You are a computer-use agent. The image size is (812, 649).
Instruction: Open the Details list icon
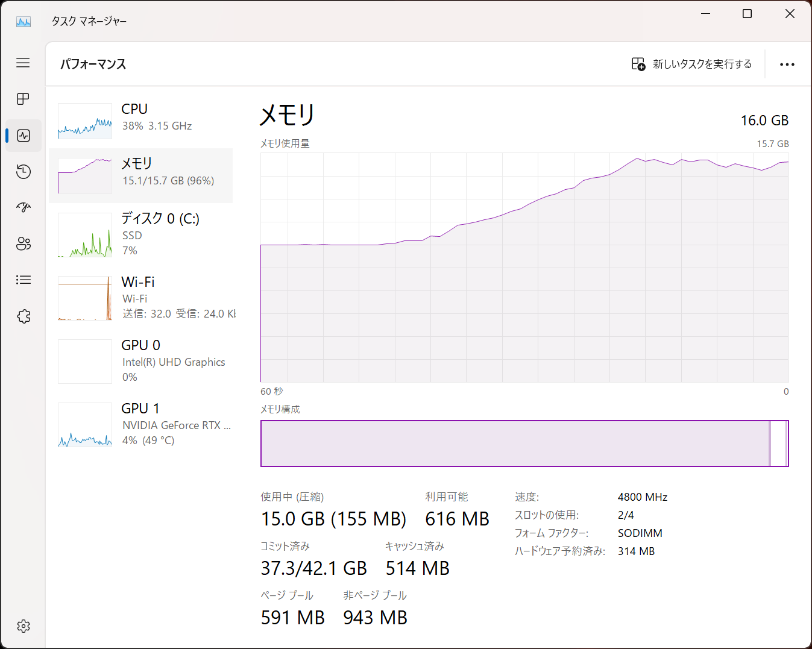(x=24, y=280)
